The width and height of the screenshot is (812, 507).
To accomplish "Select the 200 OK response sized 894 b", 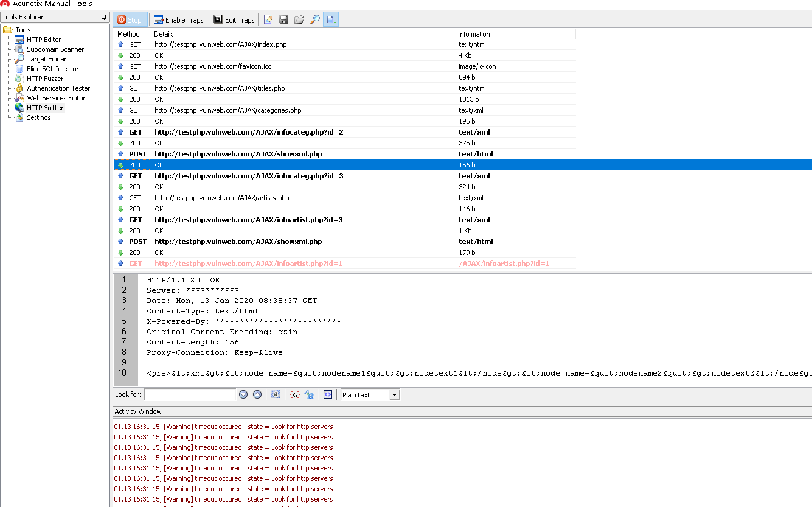I will tap(345, 77).
